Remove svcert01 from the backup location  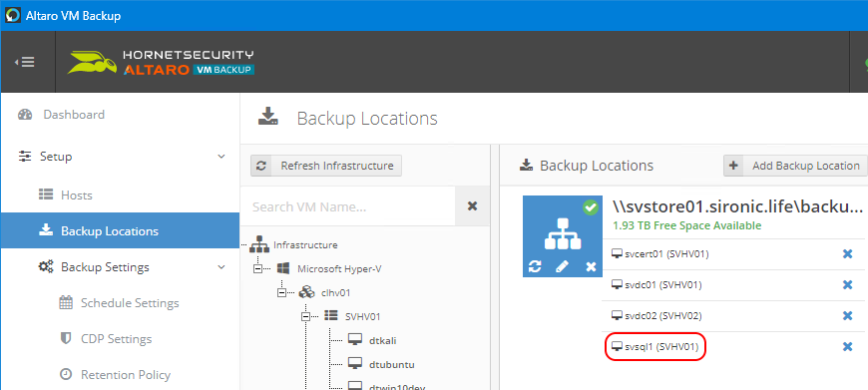point(847,254)
